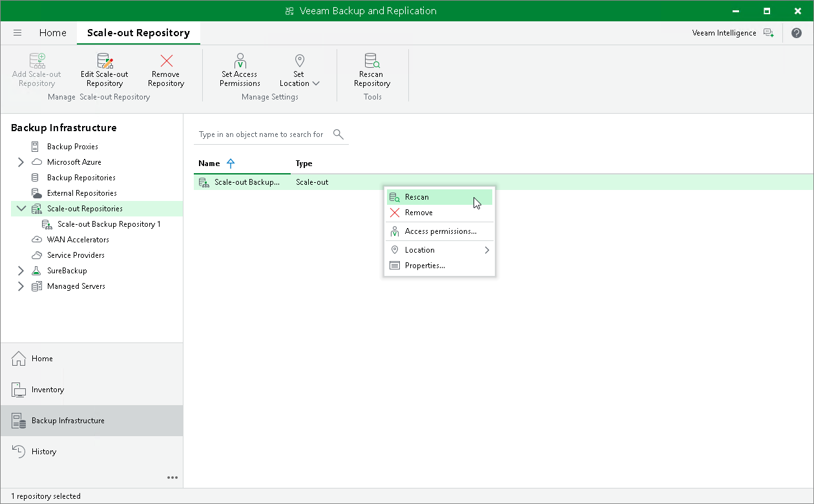The image size is (814, 504).
Task: Expand the SureBackup node
Action: (21, 271)
